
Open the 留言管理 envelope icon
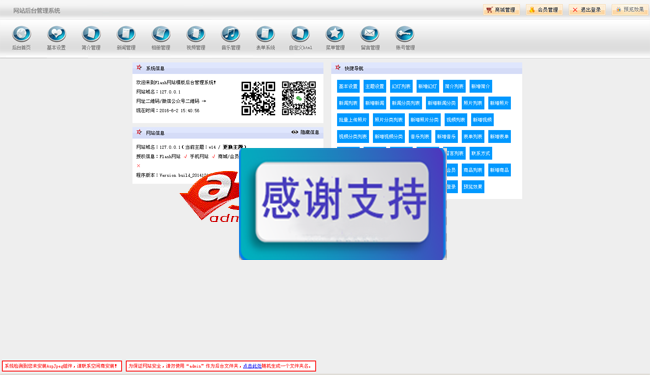pos(370,34)
